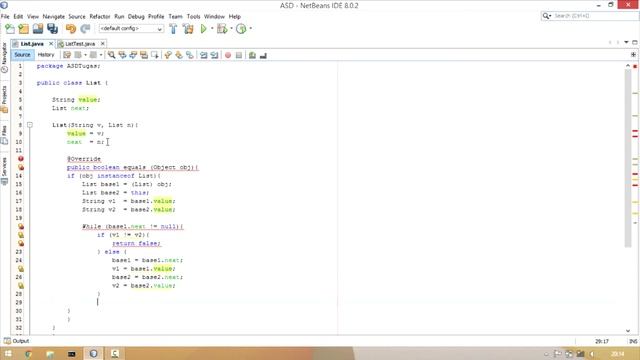Click the Build Project hammer icon

point(173,29)
